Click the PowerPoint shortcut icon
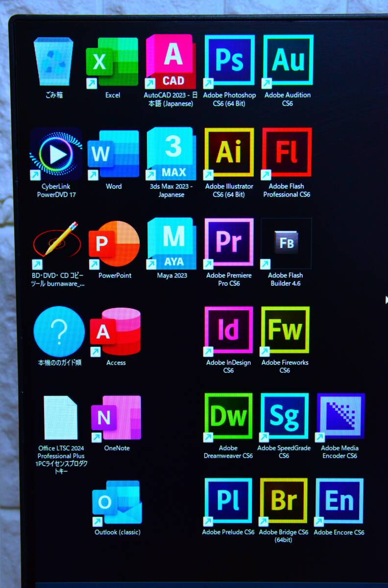Viewport: 388px width, 588px height. [x=114, y=244]
